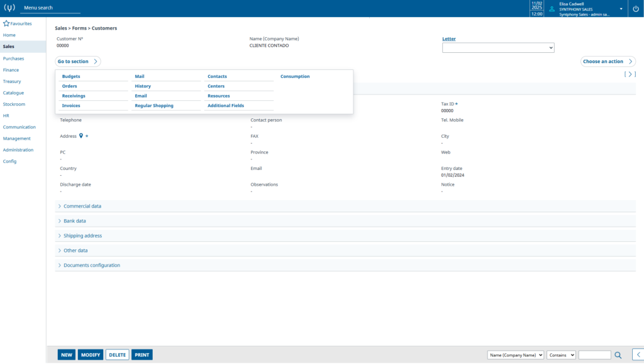The width and height of the screenshot is (644, 364).
Task: Go to the Consumption section
Action: [x=295, y=76]
